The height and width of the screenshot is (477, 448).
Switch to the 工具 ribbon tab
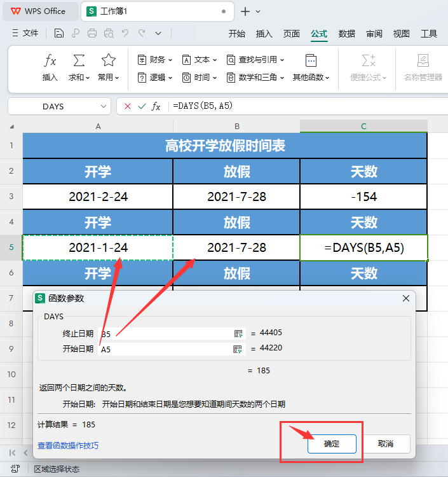tap(428, 34)
